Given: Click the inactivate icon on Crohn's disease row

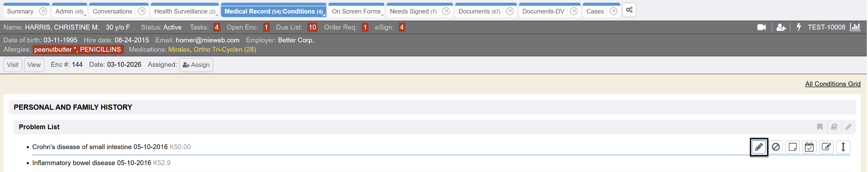Looking at the screenshot, I should (776, 147).
